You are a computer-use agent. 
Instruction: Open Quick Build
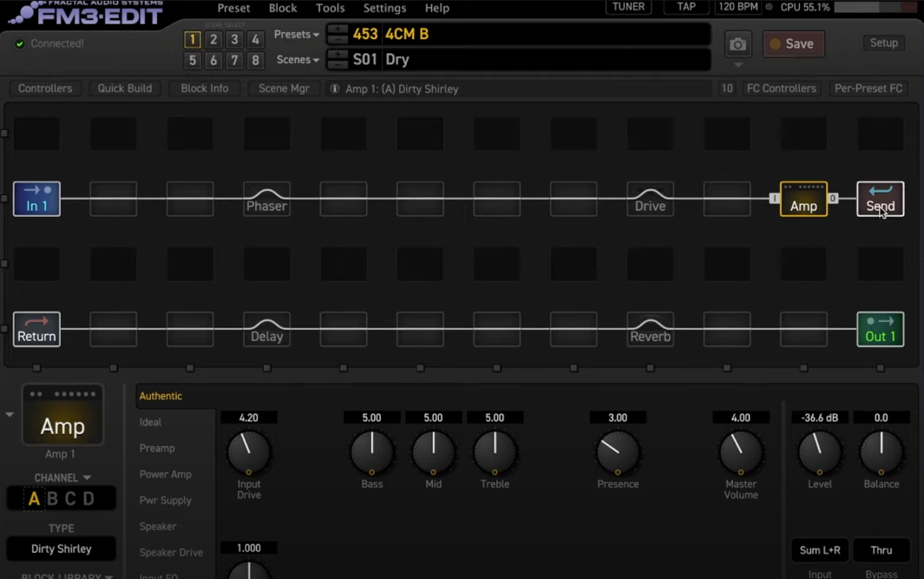point(124,89)
